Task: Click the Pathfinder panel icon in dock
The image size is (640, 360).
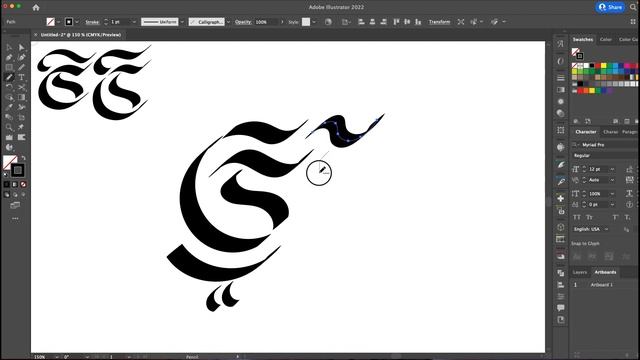Action: pyautogui.click(x=561, y=273)
